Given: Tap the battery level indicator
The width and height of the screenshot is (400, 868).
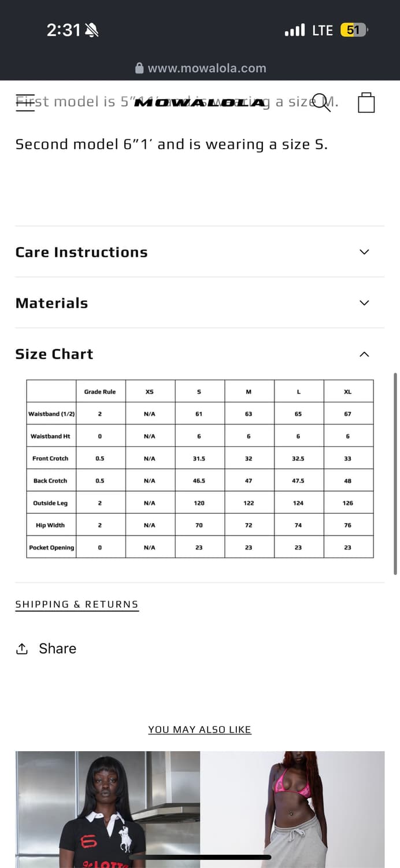Looking at the screenshot, I should (354, 30).
